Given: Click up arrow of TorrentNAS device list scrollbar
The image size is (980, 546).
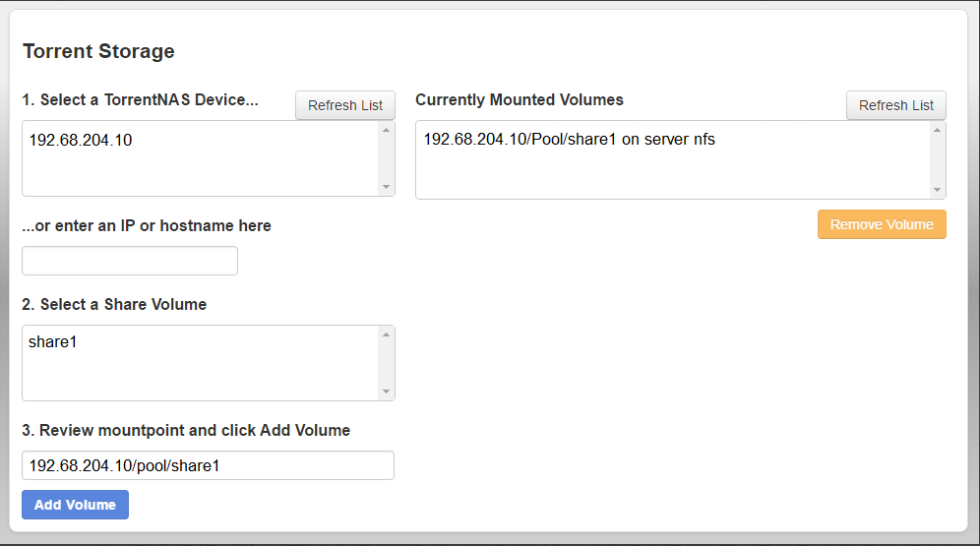Looking at the screenshot, I should 386,130.
